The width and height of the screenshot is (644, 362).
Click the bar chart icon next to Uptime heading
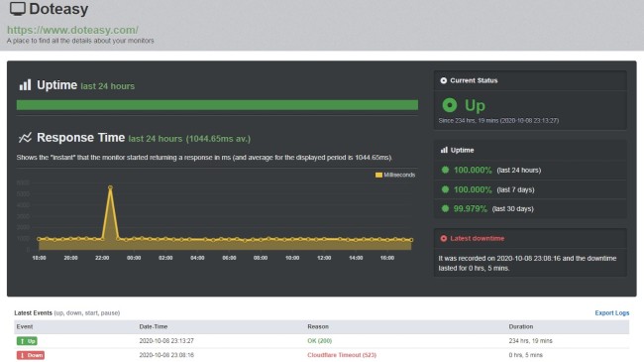(x=25, y=84)
